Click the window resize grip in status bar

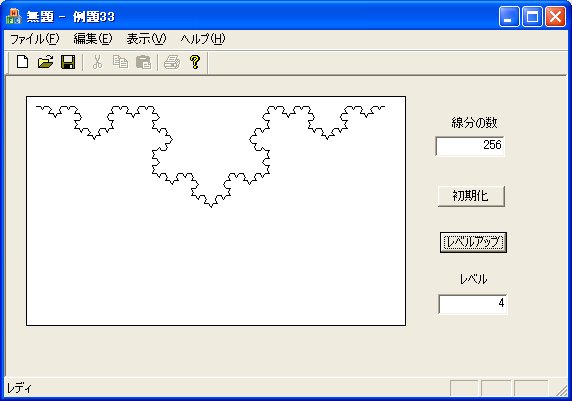click(x=562, y=390)
